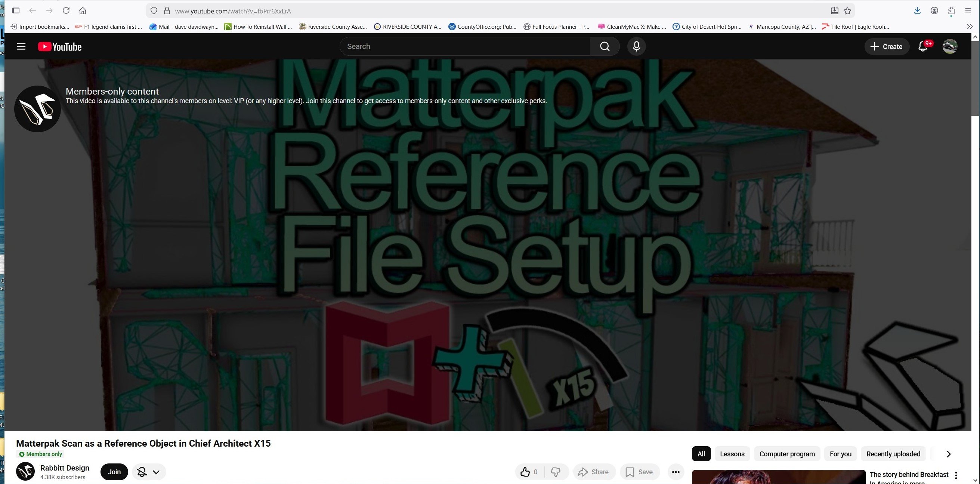Show more bookmarks toolbar overflow chevron
The height and width of the screenshot is (484, 980).
point(969,27)
